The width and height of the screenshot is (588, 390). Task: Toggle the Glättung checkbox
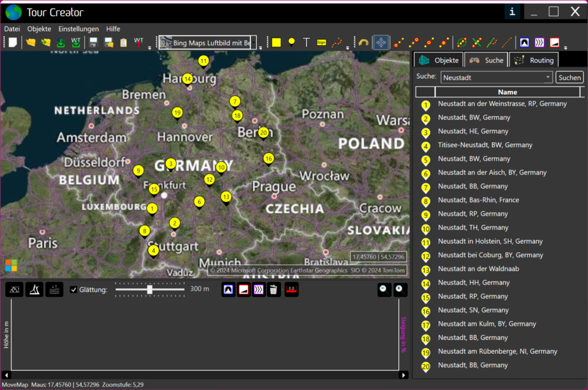[73, 289]
